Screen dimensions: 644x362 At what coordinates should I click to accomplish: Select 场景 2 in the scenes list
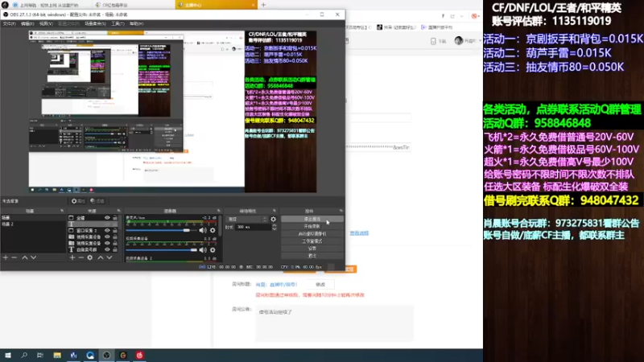(x=33, y=224)
